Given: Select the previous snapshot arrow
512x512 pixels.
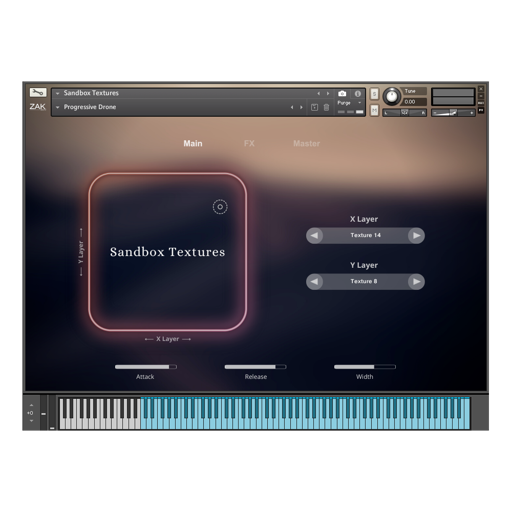Looking at the screenshot, I should pos(292,107).
